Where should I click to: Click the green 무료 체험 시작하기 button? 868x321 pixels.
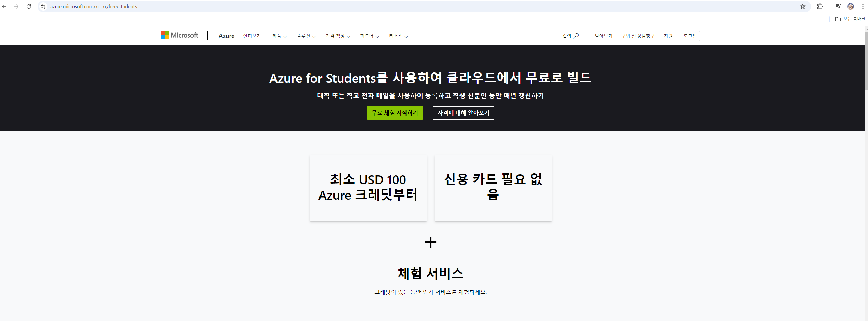395,113
